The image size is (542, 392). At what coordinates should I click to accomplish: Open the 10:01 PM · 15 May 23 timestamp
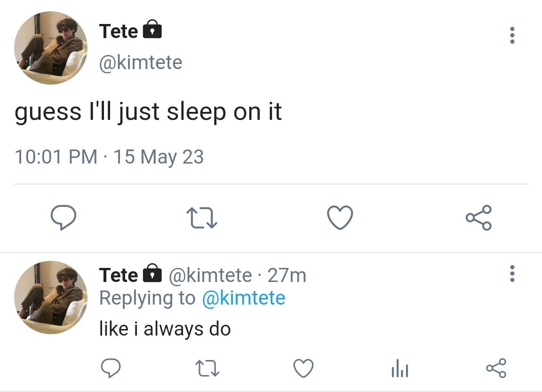[x=109, y=157]
